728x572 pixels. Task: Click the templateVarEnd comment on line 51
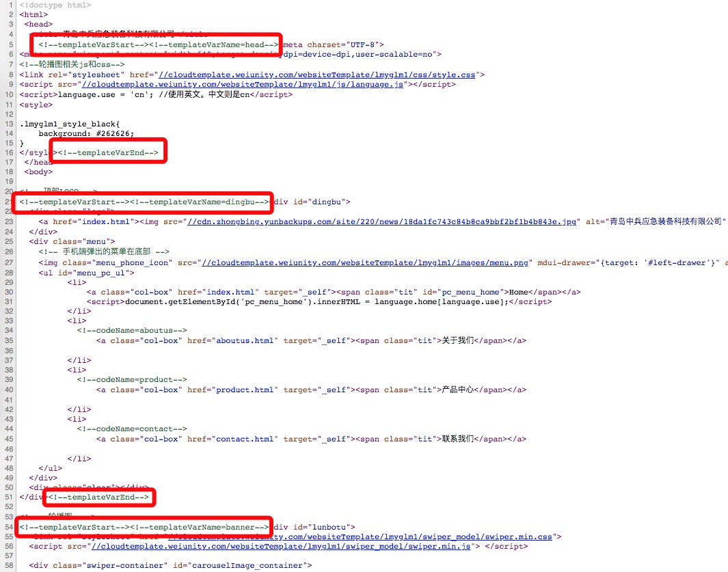pos(98,498)
